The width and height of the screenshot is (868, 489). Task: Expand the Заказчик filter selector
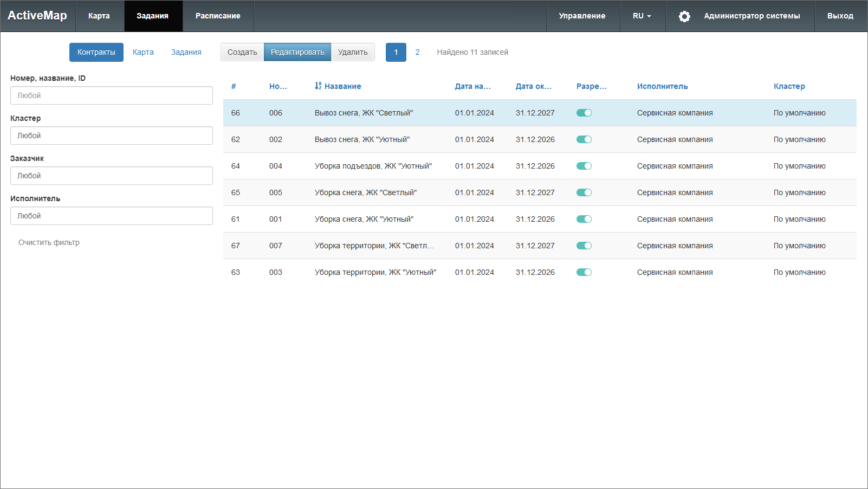pyautogui.click(x=111, y=176)
